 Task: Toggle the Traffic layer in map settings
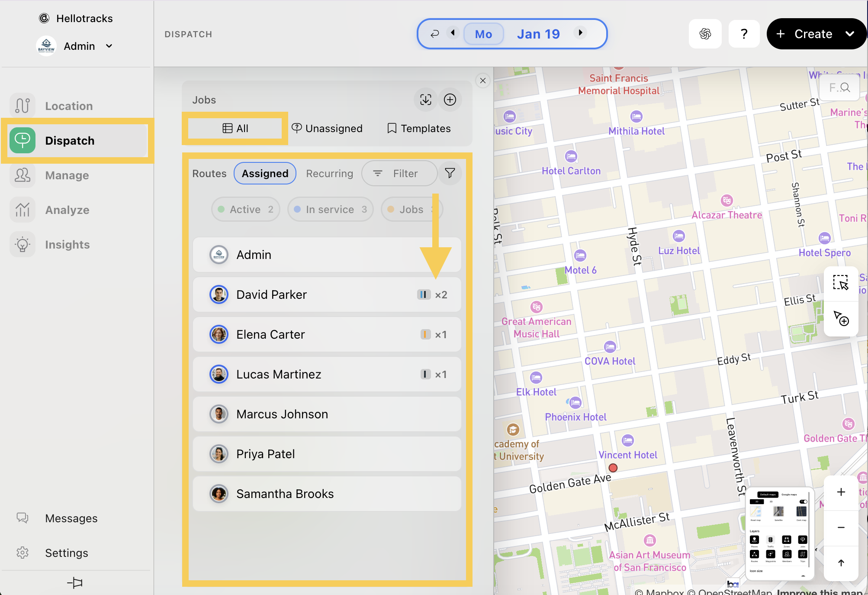771,540
